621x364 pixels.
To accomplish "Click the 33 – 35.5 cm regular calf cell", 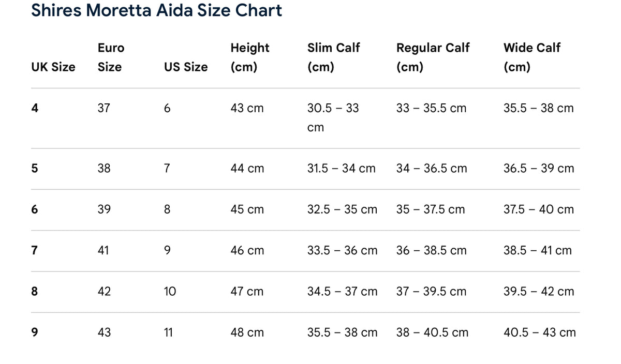I will 431,108.
